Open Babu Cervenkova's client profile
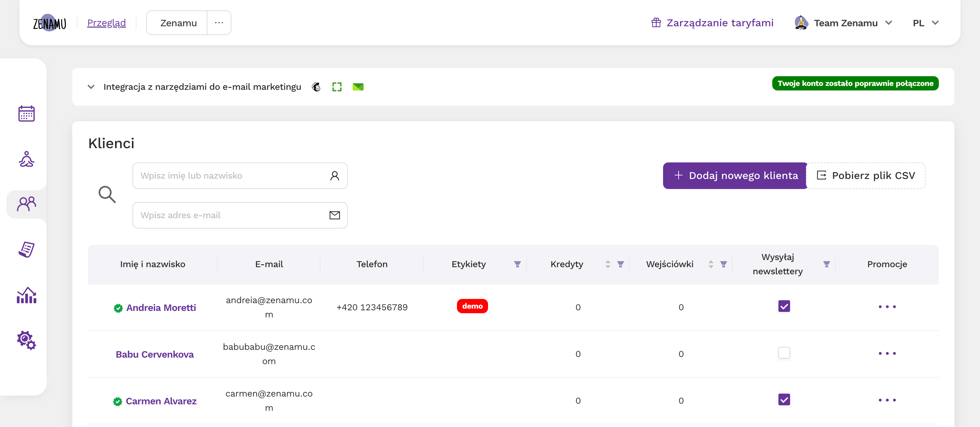This screenshot has height=427, width=980. (155, 355)
